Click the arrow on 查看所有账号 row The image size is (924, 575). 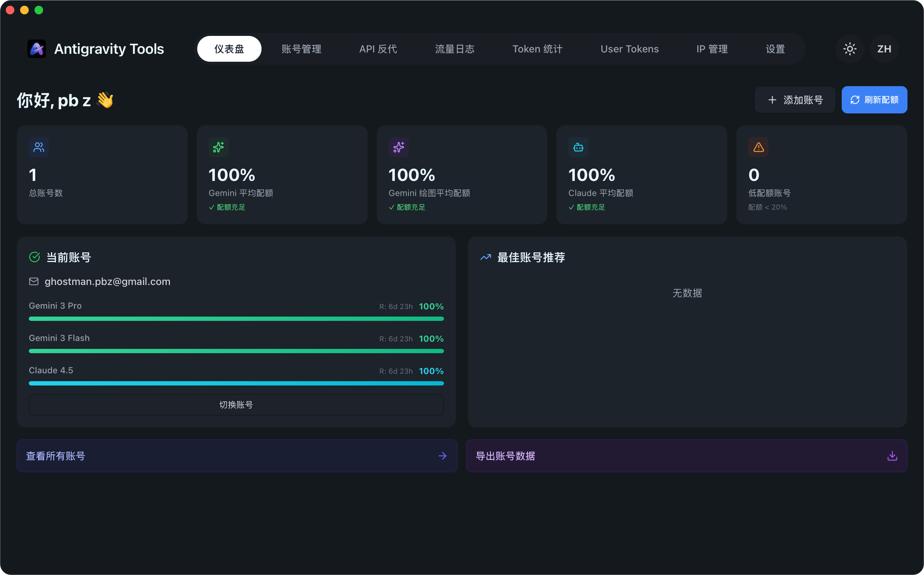coord(442,456)
